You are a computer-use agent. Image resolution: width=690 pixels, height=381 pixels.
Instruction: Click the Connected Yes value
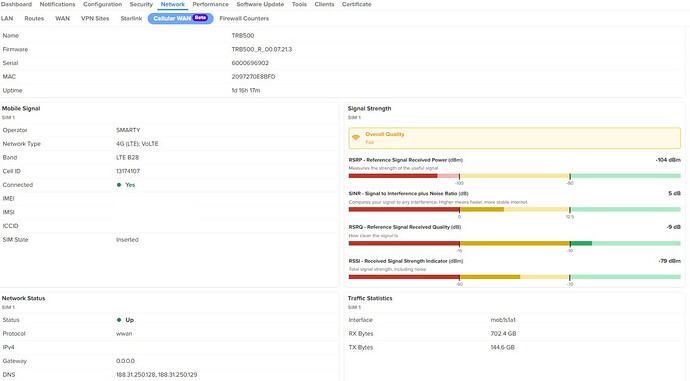tap(130, 185)
